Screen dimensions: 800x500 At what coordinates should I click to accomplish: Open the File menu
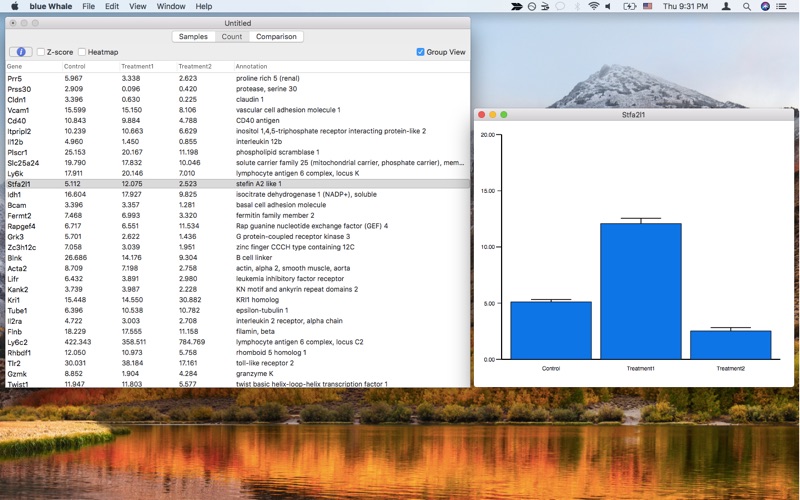[x=88, y=7]
